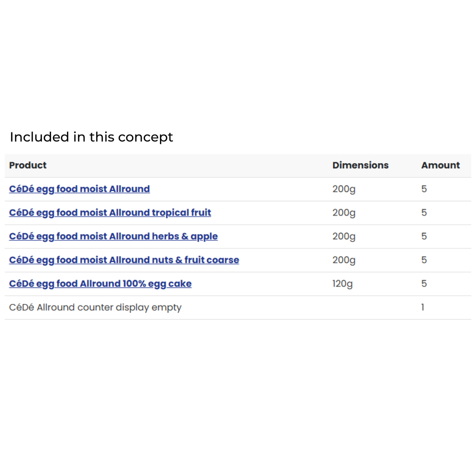Select the CéDé Allround counter display empty text
The width and height of the screenshot is (476, 476).
pyautogui.click(x=95, y=308)
